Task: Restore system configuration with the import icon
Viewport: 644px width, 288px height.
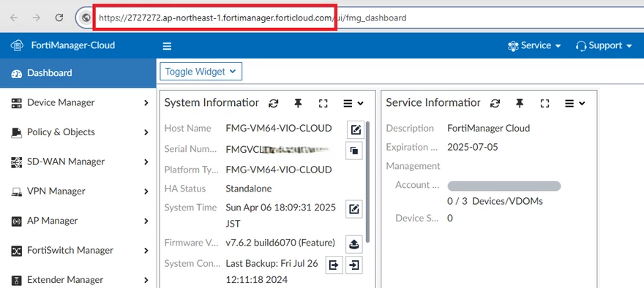Action: tap(354, 265)
